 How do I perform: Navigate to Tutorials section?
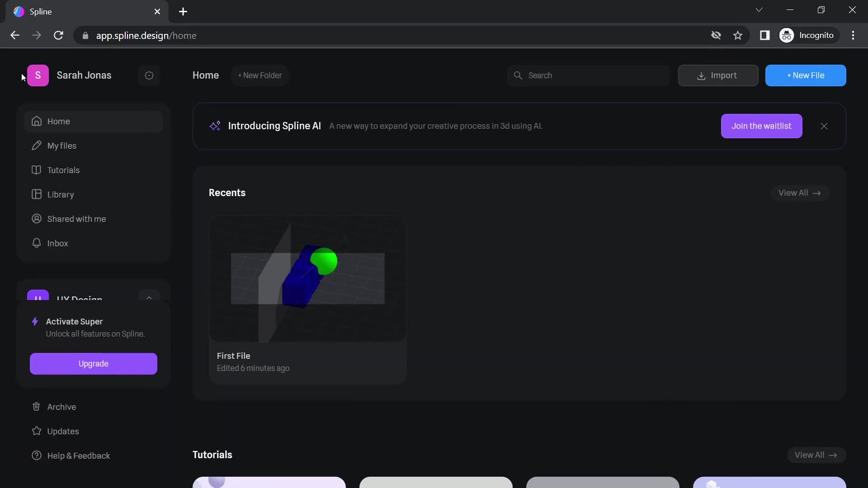pos(63,170)
